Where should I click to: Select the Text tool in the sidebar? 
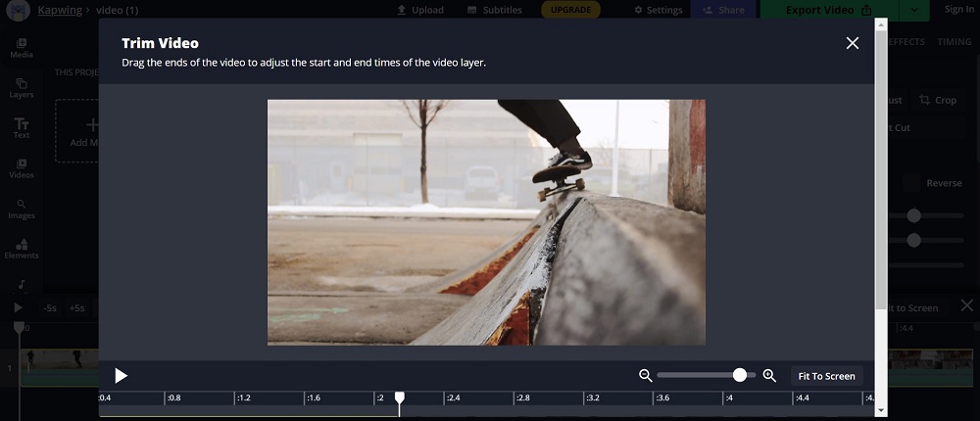(x=22, y=128)
